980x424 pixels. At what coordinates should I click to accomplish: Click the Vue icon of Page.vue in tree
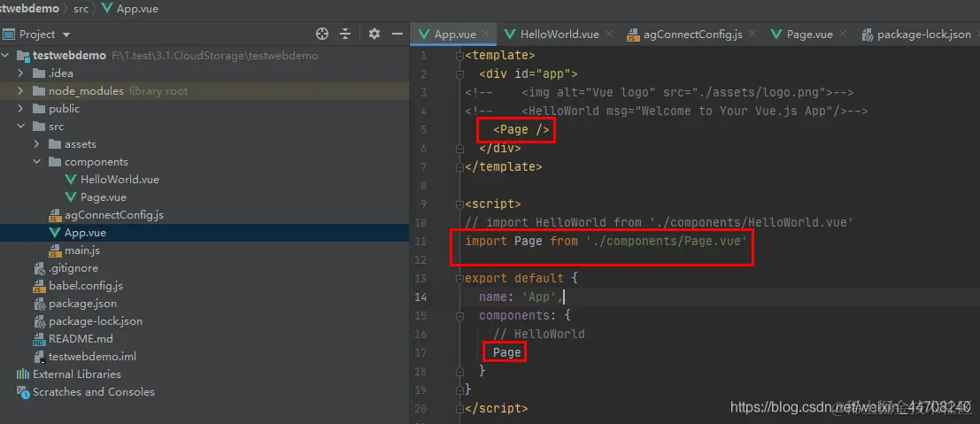pos(71,197)
